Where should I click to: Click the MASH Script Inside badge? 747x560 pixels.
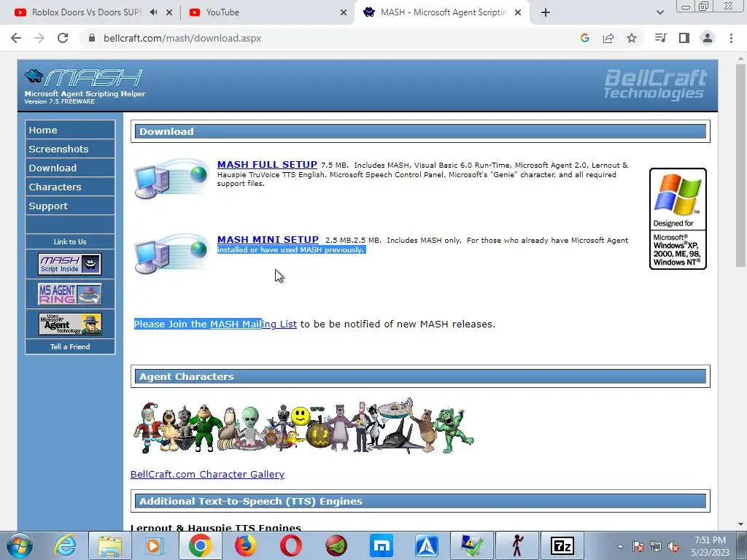70,264
